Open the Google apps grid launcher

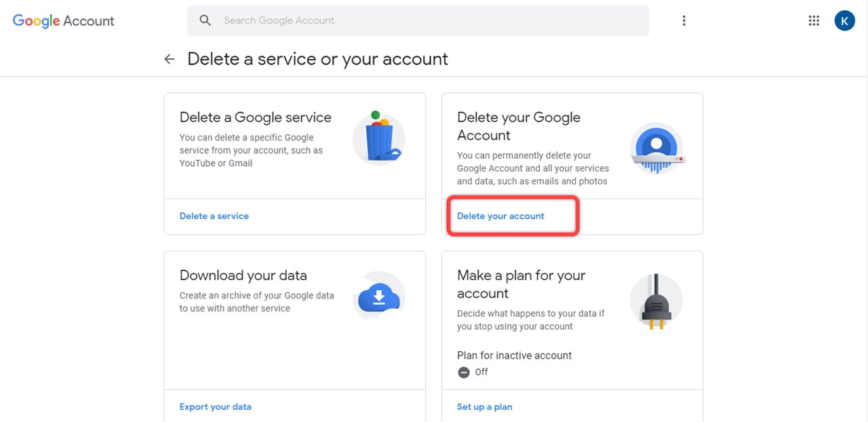[x=814, y=21]
